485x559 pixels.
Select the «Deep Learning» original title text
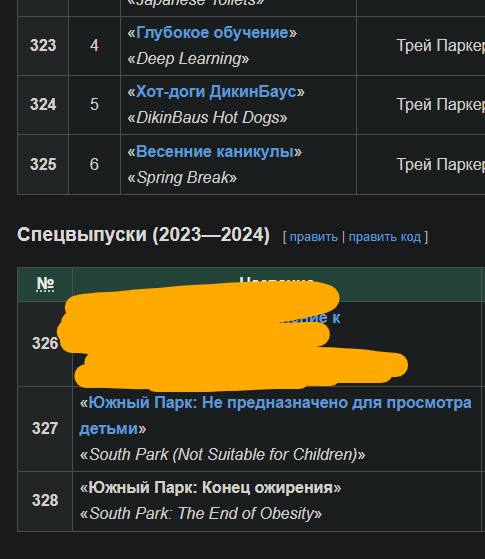pos(188,59)
